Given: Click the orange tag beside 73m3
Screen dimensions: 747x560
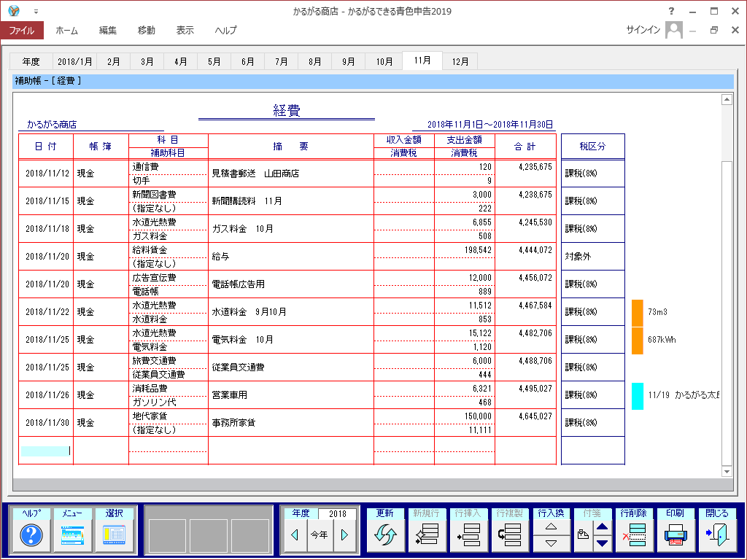Looking at the screenshot, I should 638,312.
